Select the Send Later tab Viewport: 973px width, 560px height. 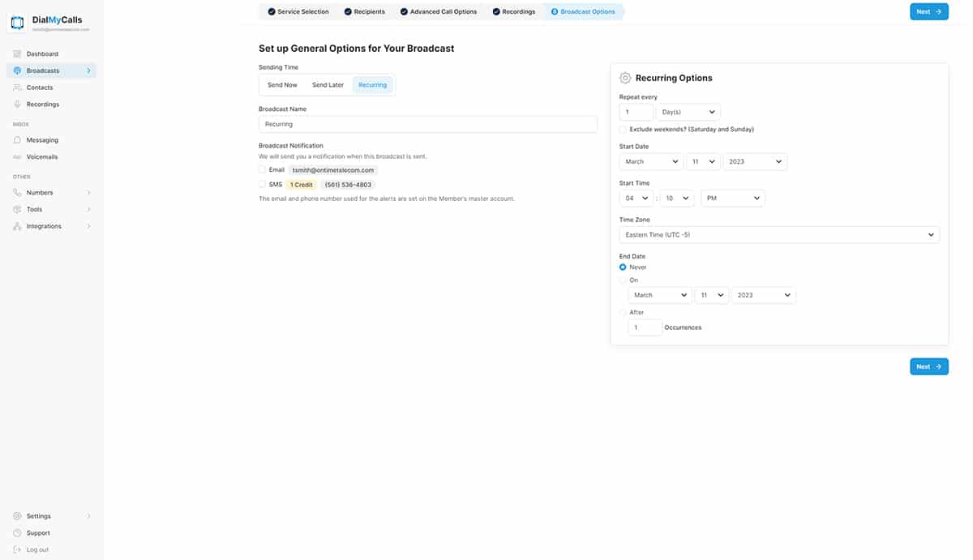click(x=328, y=85)
